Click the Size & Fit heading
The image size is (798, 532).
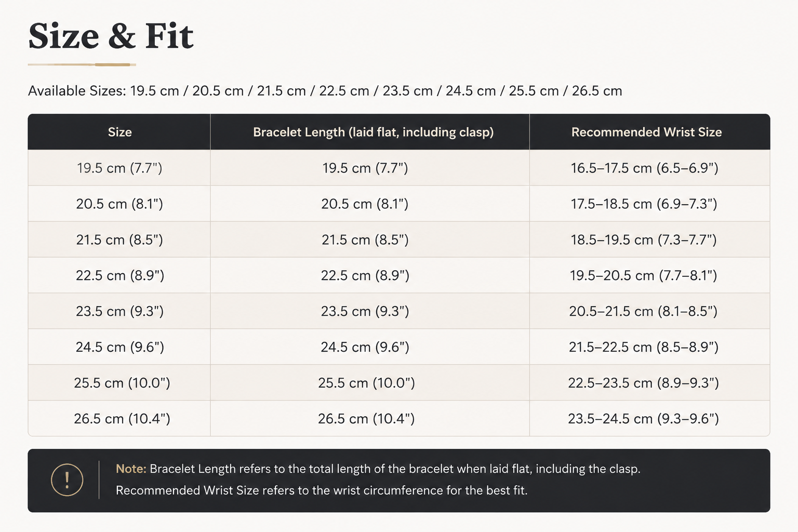111,36
